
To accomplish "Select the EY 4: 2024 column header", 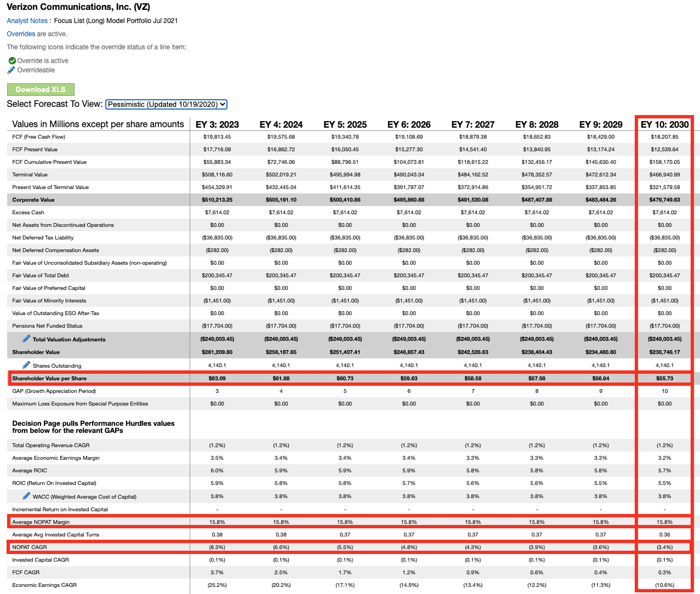I will pos(281,124).
